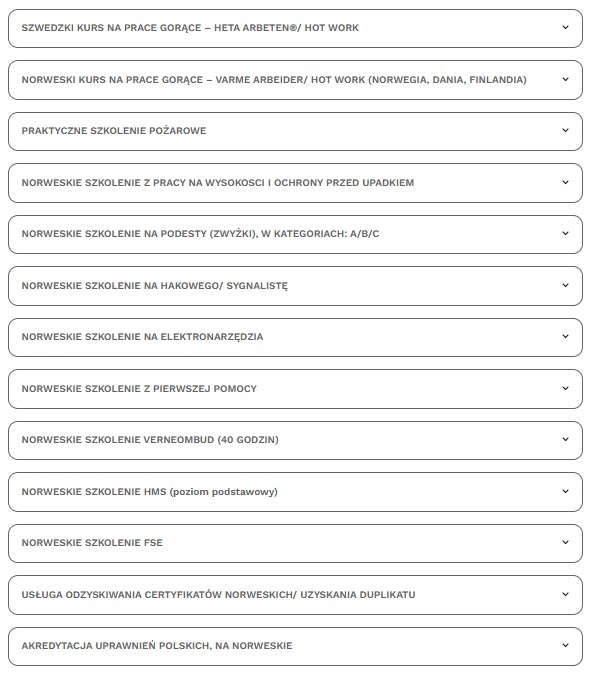Expand the Heta Arbeten hot work accordion
Viewport: 600px width, 695px height.
190,28
